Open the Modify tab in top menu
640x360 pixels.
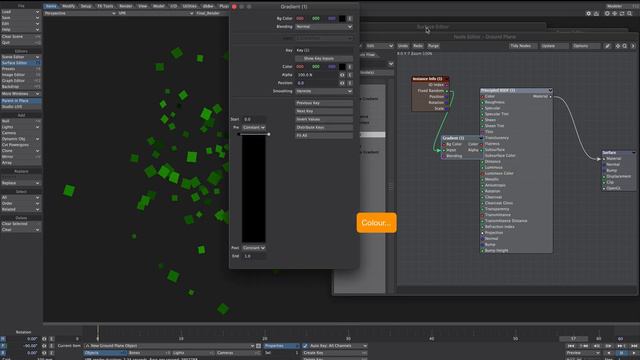point(68,6)
